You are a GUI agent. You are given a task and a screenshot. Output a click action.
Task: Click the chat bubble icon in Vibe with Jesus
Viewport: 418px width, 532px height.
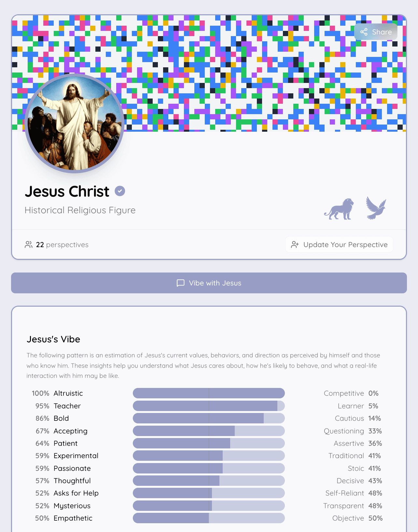pos(180,283)
